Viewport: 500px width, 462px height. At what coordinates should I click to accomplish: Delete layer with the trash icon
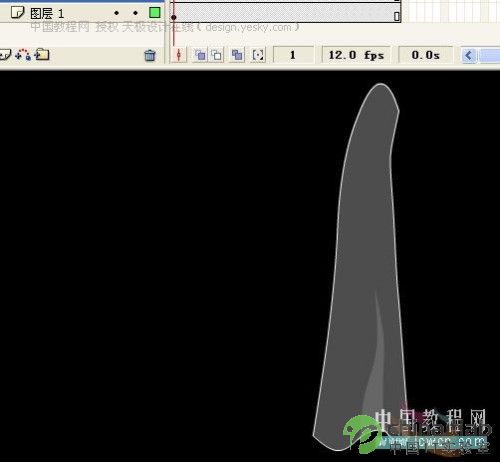(x=150, y=55)
